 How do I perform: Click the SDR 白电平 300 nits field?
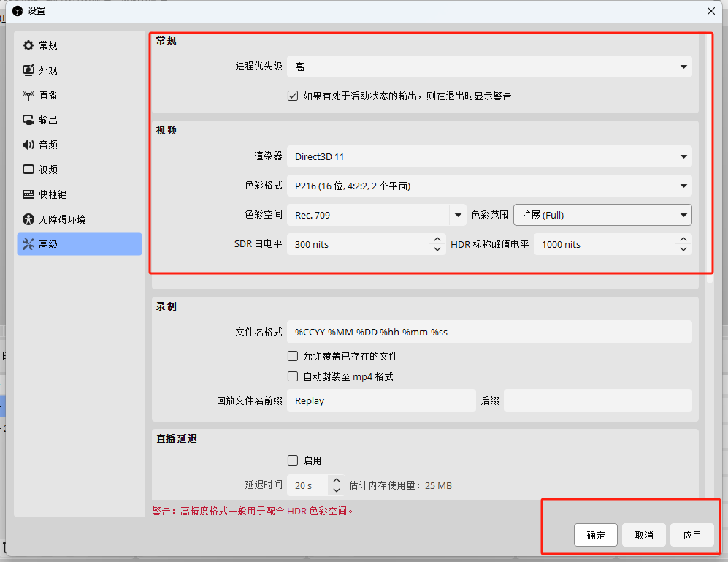[x=359, y=245]
